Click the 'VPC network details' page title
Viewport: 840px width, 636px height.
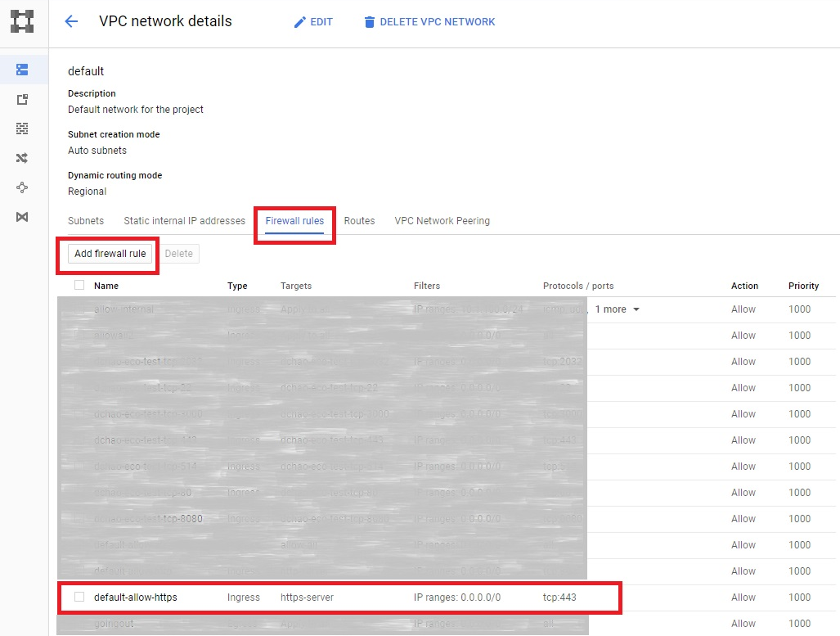click(x=165, y=21)
